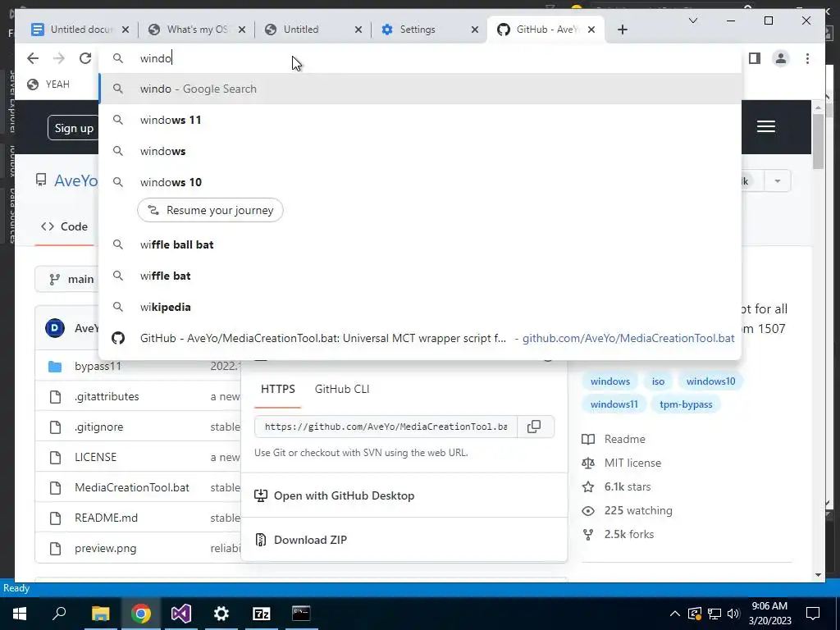The image size is (840, 630).
Task: Open the LICENSE file
Action: point(95,457)
